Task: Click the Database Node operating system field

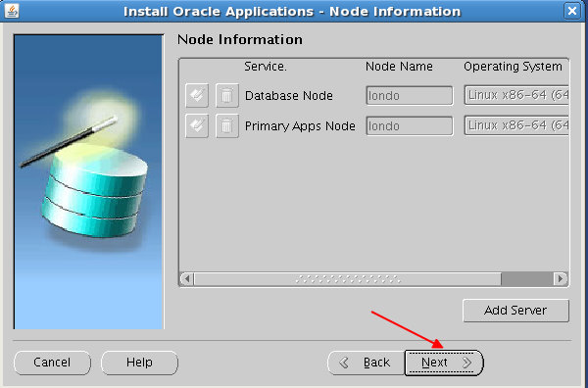Action: point(516,95)
